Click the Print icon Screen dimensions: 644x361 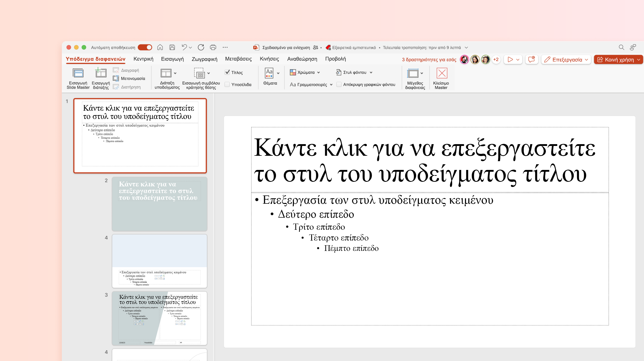pos(213,47)
